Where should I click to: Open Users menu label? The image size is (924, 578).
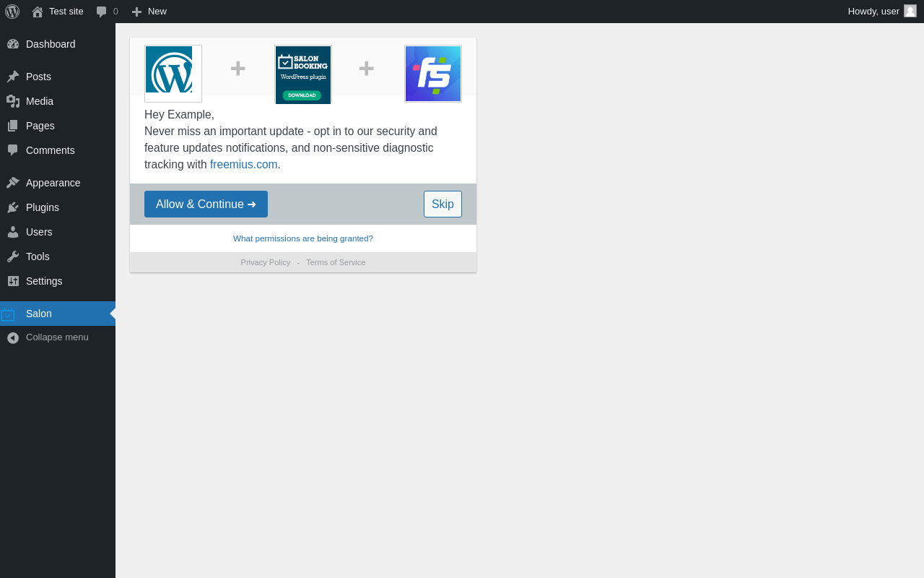pos(39,232)
